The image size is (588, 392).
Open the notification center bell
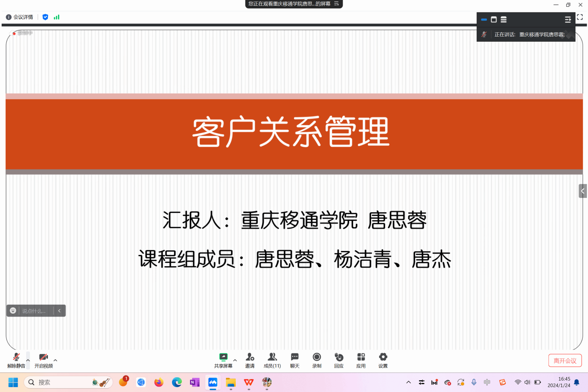577,382
